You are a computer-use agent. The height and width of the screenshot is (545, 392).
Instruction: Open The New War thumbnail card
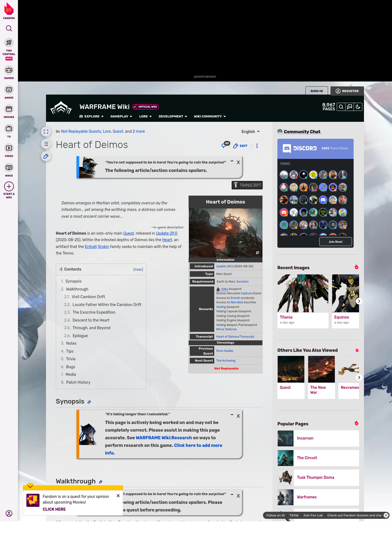[x=321, y=377]
